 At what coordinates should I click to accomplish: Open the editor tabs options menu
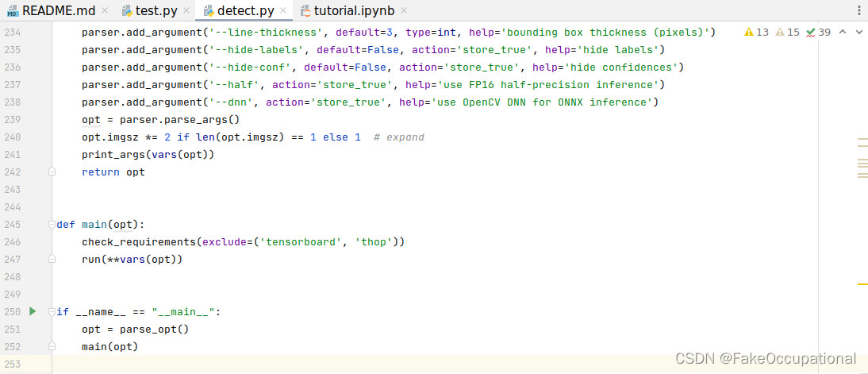[x=859, y=10]
